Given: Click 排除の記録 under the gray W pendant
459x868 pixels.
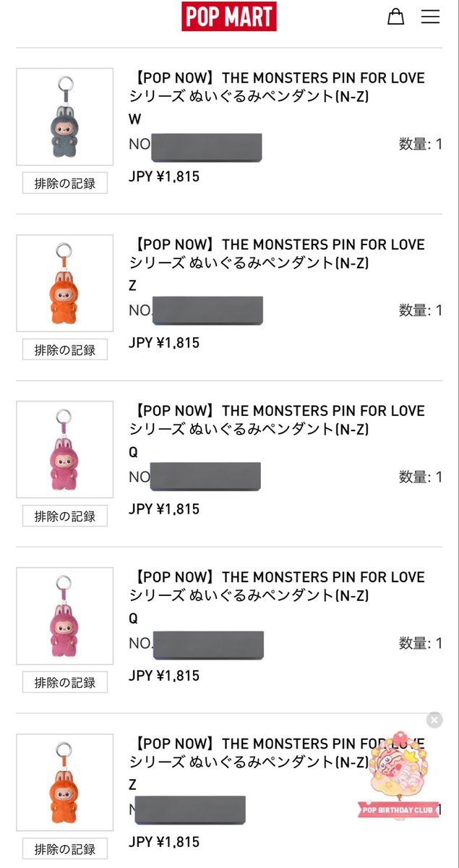Looking at the screenshot, I should (x=65, y=183).
